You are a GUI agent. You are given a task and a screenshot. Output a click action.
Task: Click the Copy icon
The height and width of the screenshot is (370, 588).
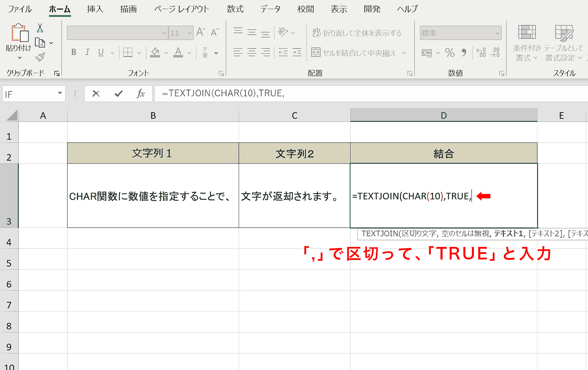pyautogui.click(x=40, y=42)
